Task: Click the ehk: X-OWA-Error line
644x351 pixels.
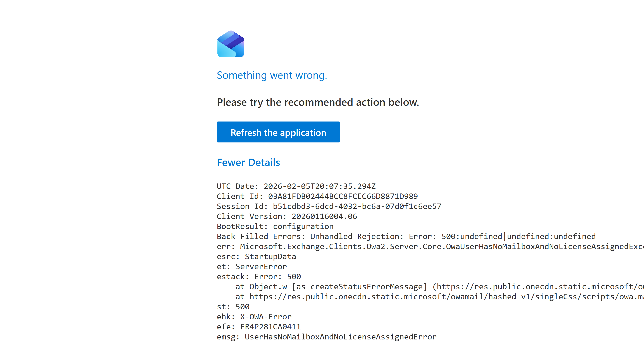Action: (254, 317)
